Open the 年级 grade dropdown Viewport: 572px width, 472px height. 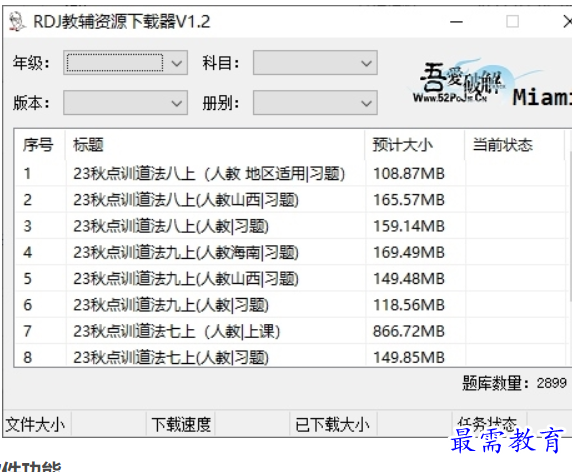point(125,63)
